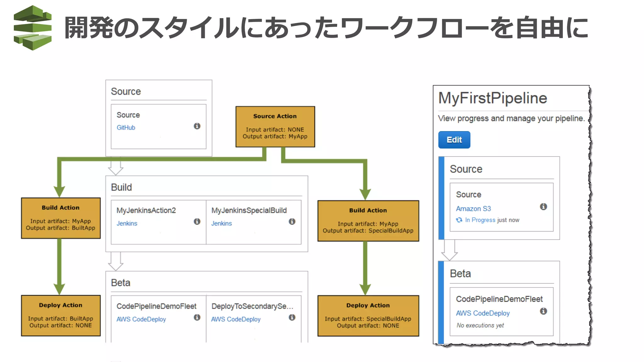
Task: Open AWS CodeDeploy link under DeployToSecondarySe
Action: pos(236,319)
